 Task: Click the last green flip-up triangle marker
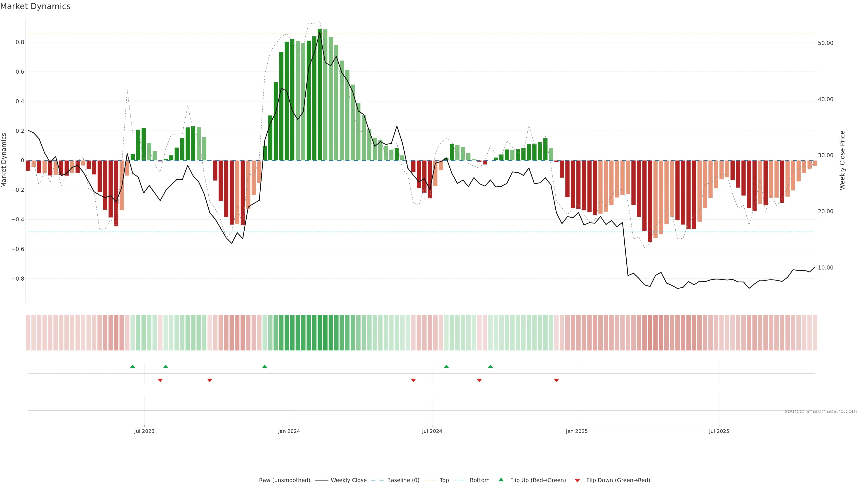490,366
